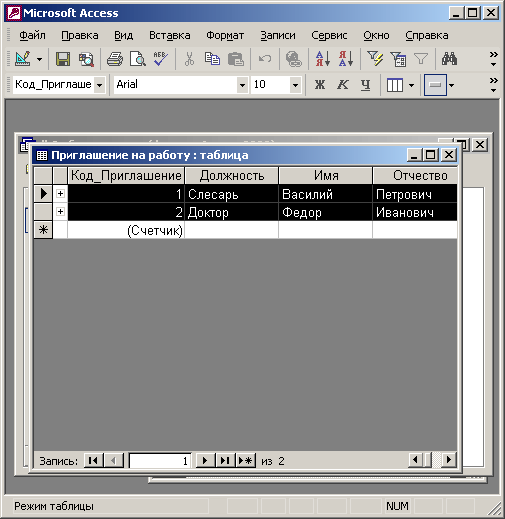Click the Федор cell
The image size is (505, 519).
point(326,212)
